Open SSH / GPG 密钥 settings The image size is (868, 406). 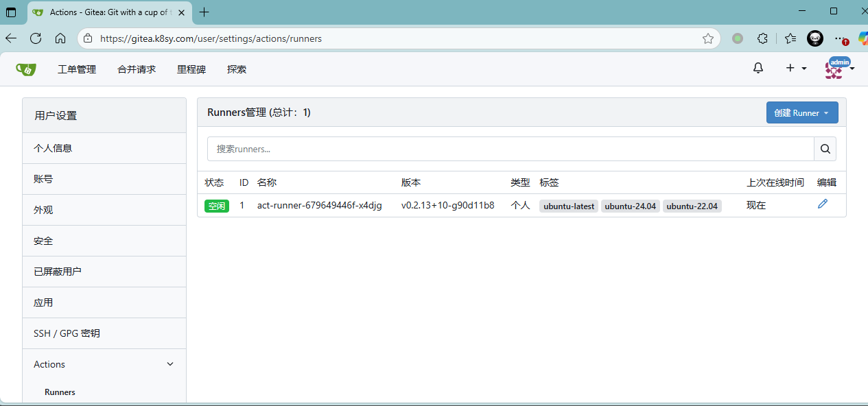pos(67,333)
